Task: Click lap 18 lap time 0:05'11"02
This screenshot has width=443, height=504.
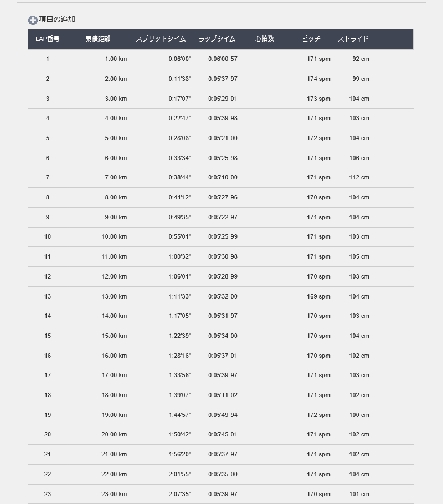Action: (223, 395)
